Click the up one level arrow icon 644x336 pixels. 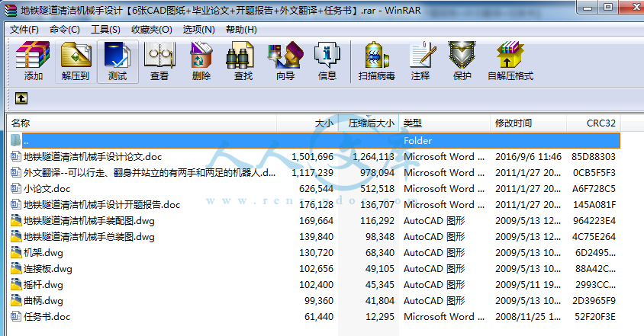pyautogui.click(x=21, y=98)
